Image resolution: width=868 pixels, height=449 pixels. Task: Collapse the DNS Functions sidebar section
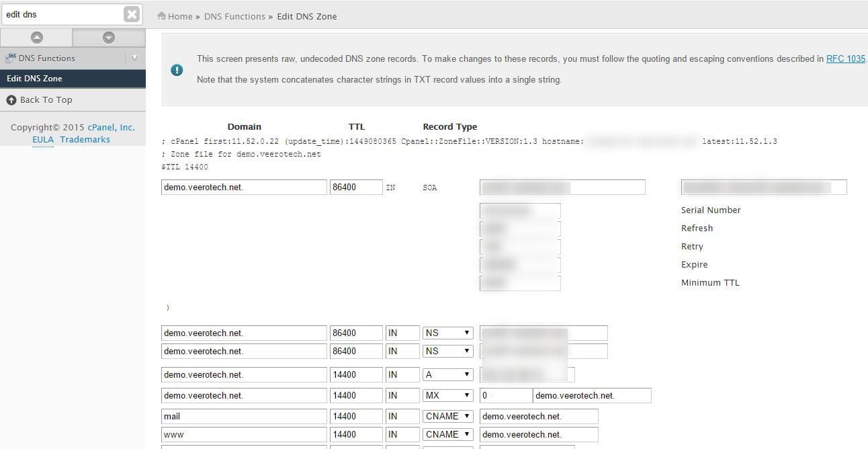(135, 58)
